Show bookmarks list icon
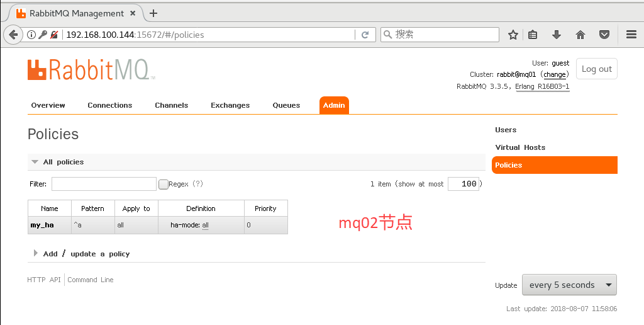 [533, 35]
